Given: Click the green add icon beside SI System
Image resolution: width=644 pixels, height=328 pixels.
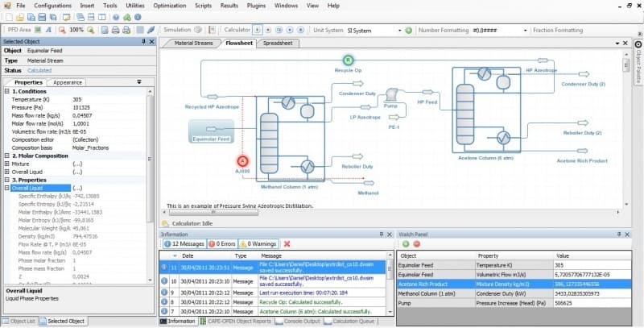Looking at the screenshot, I should [408, 30].
